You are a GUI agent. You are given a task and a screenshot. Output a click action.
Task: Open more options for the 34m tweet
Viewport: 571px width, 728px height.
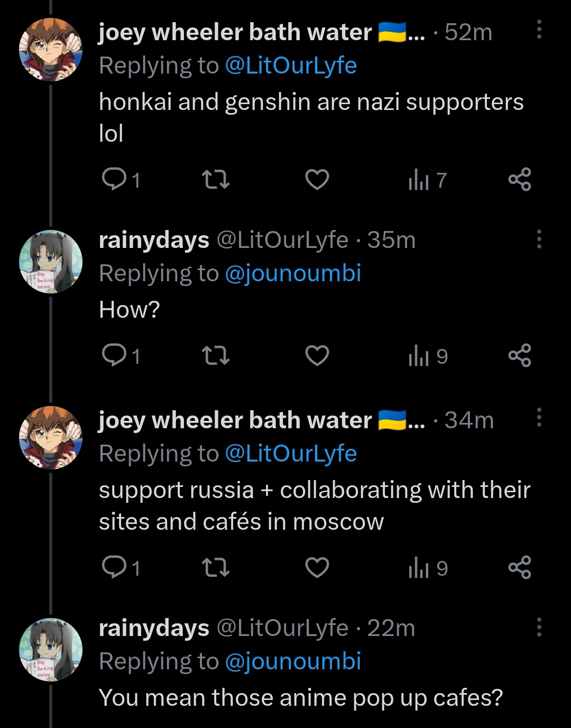click(539, 417)
